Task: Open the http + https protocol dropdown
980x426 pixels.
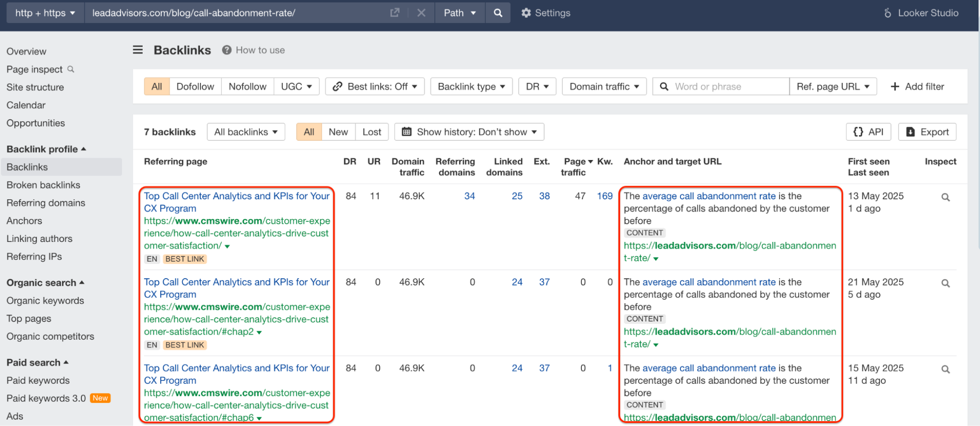Action: (x=45, y=13)
